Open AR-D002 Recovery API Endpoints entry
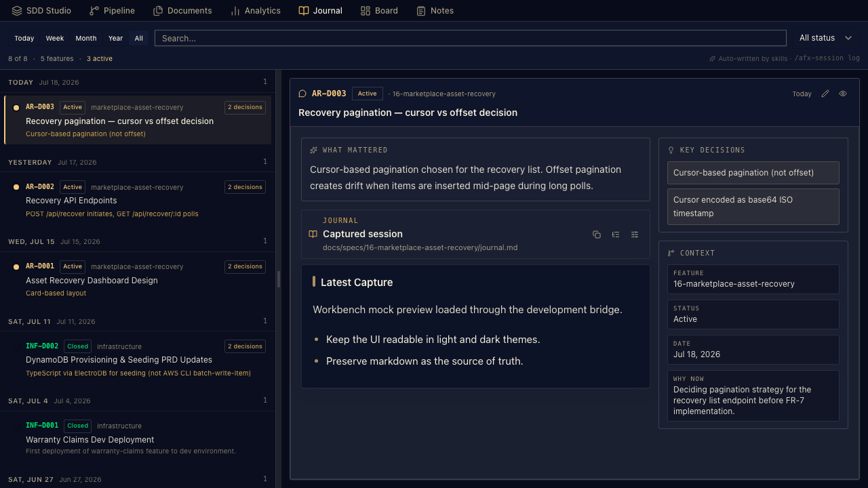This screenshot has height=488, width=868. pos(138,200)
